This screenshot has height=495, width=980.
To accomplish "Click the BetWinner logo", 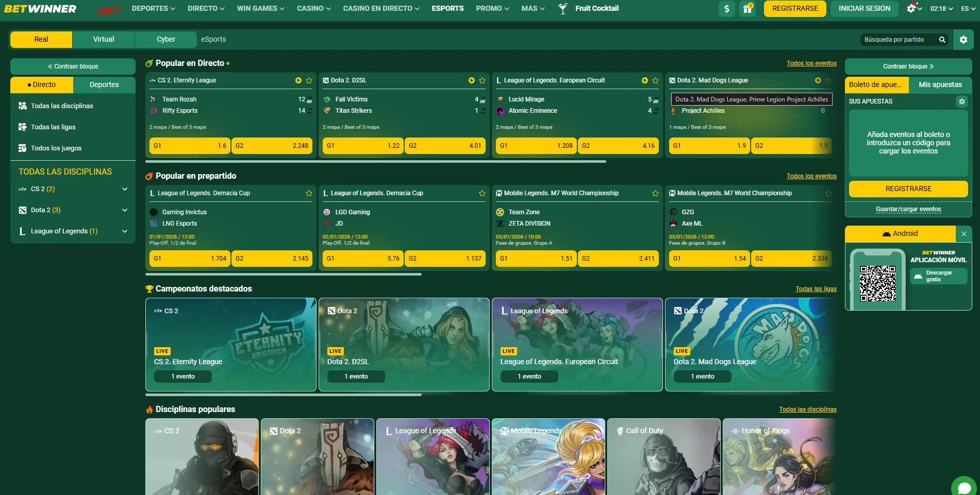I will tap(40, 9).
